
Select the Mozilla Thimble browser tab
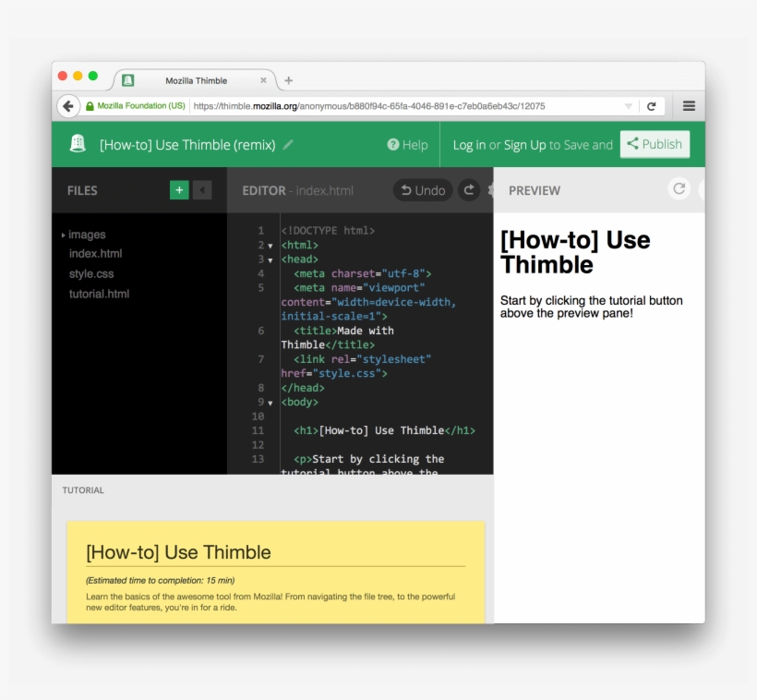click(x=196, y=80)
